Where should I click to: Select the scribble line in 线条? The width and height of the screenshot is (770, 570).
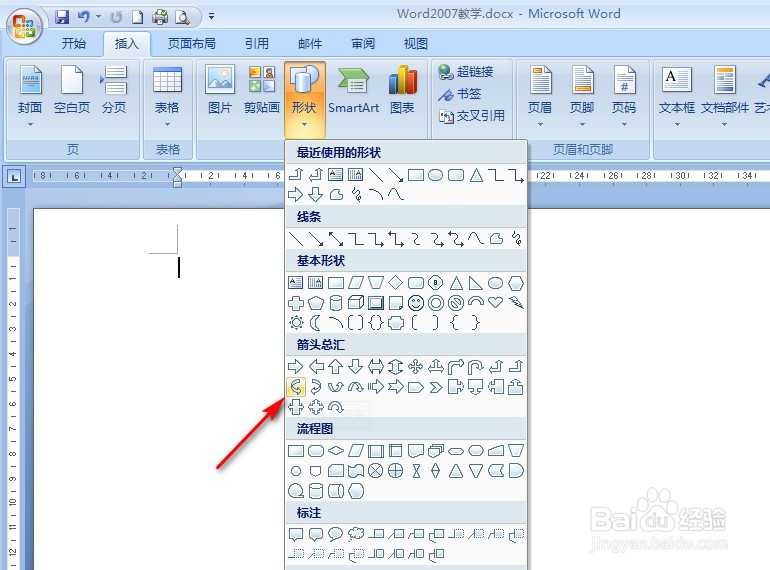(516, 239)
